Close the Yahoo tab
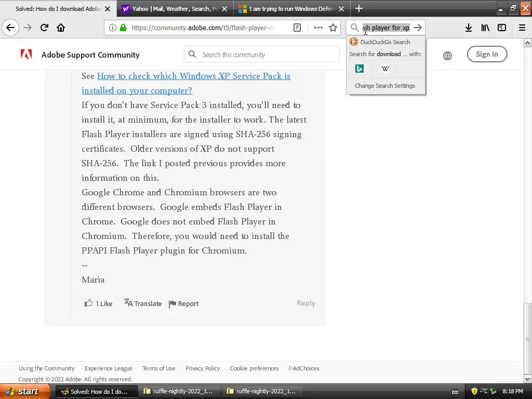 point(224,9)
